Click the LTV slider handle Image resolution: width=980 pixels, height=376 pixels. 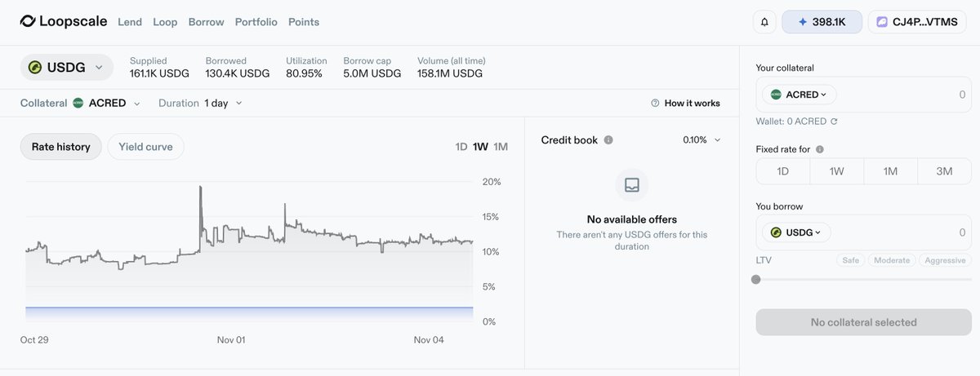pyautogui.click(x=756, y=279)
